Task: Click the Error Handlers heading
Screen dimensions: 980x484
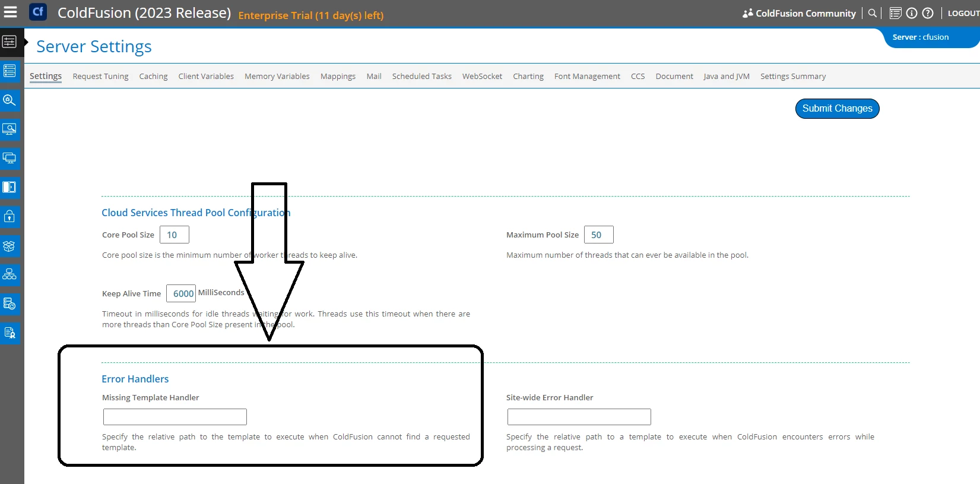Action: point(135,379)
